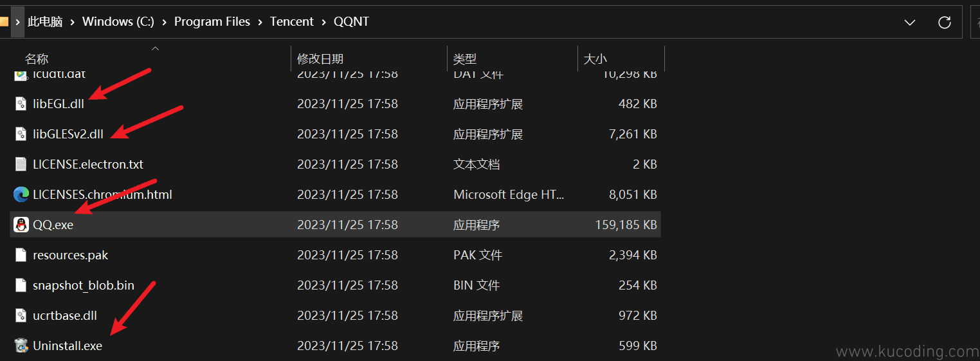The height and width of the screenshot is (361, 980).
Task: Sort by the 大小 column header
Action: pos(595,59)
